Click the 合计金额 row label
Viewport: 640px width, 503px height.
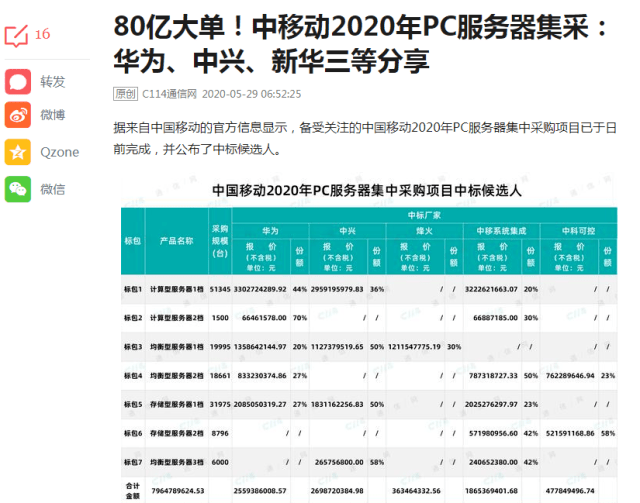point(133,491)
